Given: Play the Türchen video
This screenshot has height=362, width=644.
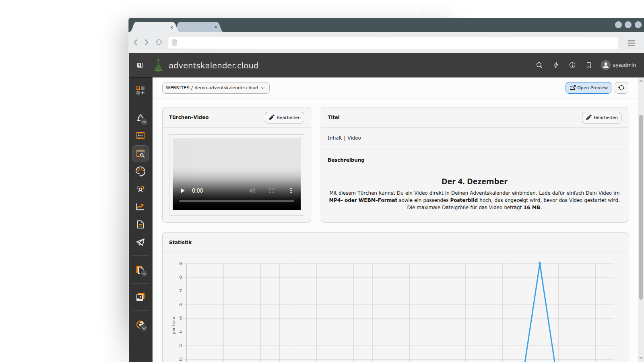Looking at the screenshot, I should point(182,191).
